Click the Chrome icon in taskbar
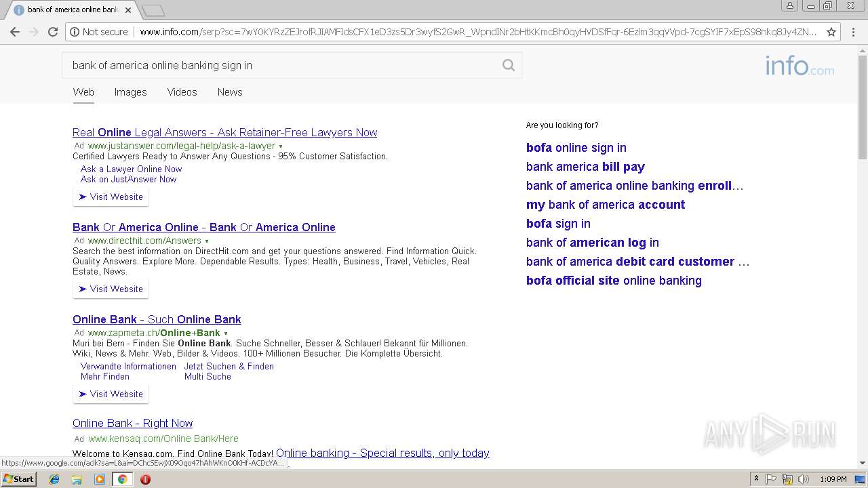Viewport: 868px width, 488px height. point(122,479)
